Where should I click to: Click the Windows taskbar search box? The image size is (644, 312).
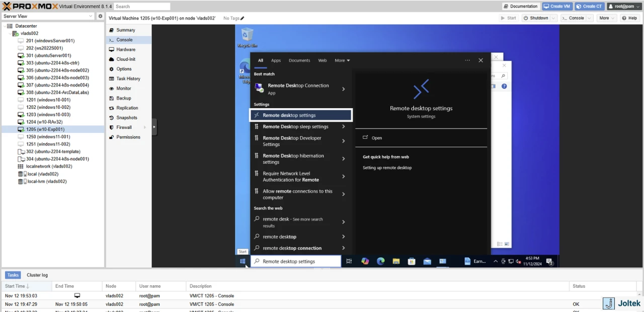[x=296, y=261]
